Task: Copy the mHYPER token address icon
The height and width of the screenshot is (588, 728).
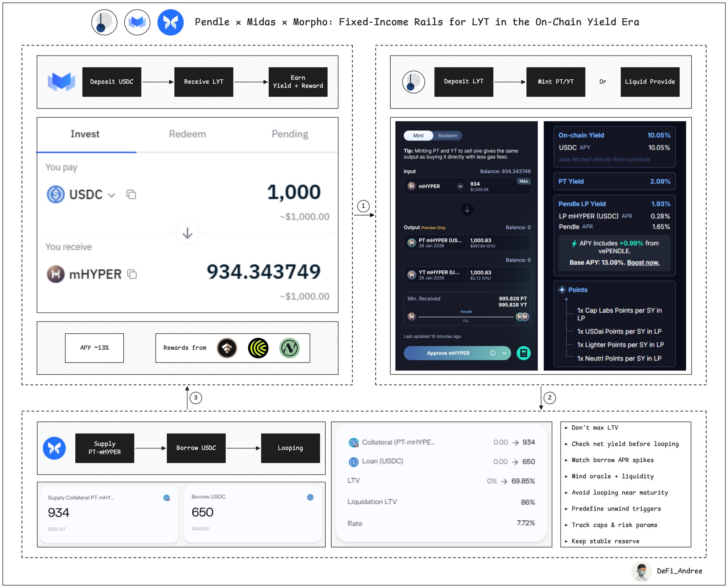Action: pos(132,274)
